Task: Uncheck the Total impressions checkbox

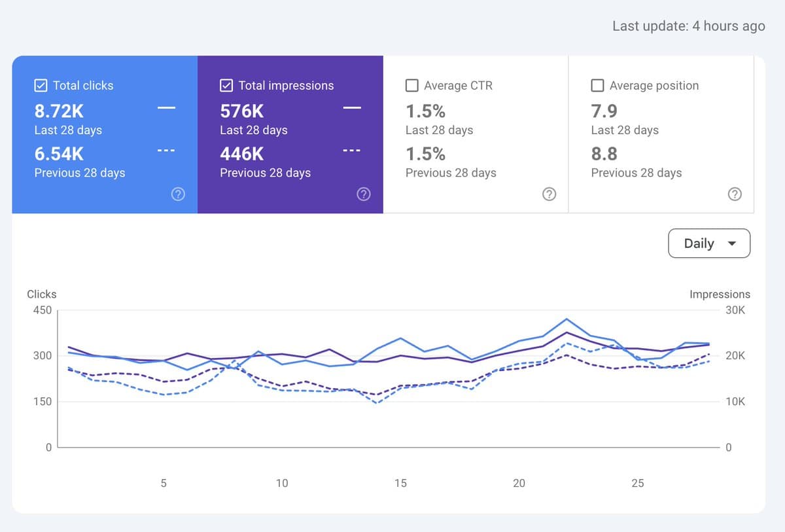Action: pos(226,85)
